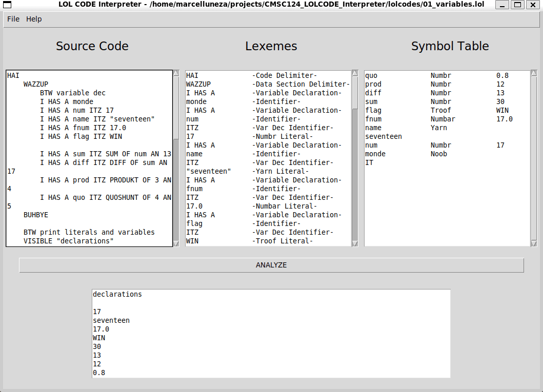Click the Lexemes scroll up arrow
The width and height of the screenshot is (543, 392).
point(355,73)
